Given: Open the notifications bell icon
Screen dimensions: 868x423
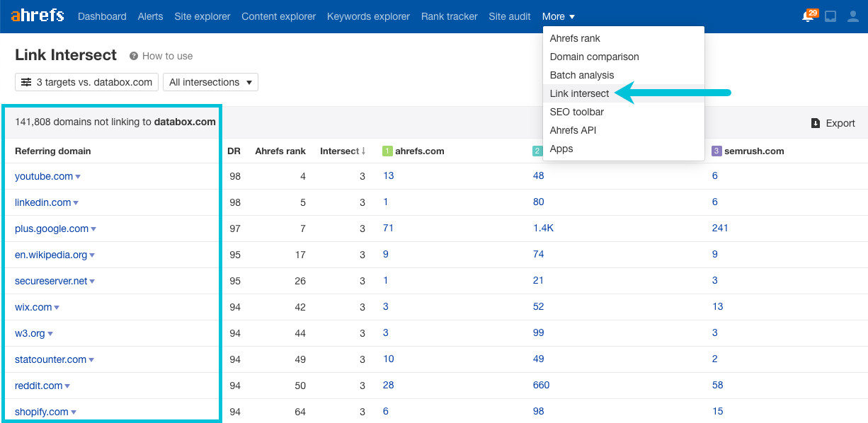Looking at the screenshot, I should 808,16.
